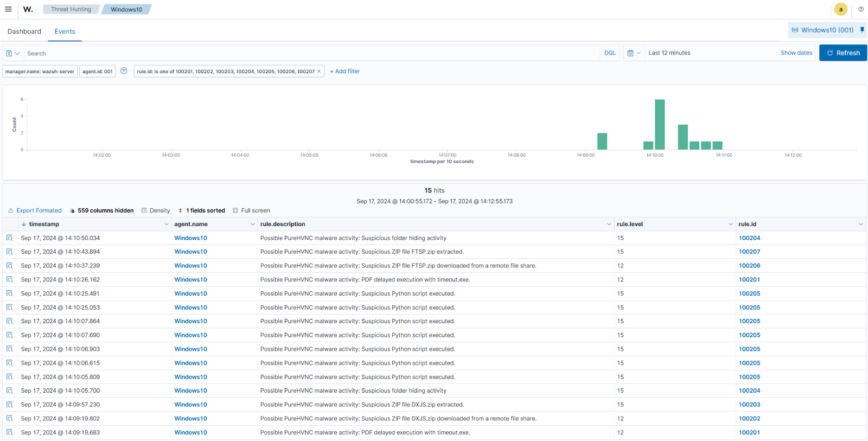Image resolution: width=868 pixels, height=441 pixels.
Task: Open agent.name column options chevron
Action: click(252, 224)
